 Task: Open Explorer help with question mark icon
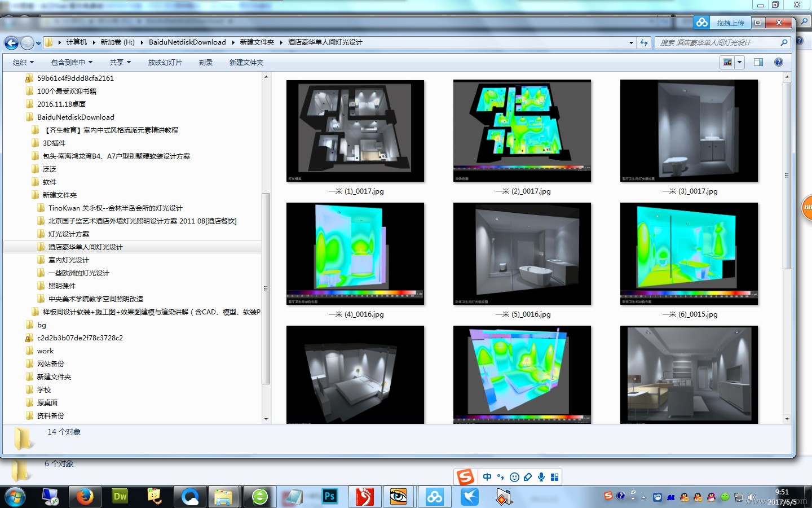tap(779, 62)
